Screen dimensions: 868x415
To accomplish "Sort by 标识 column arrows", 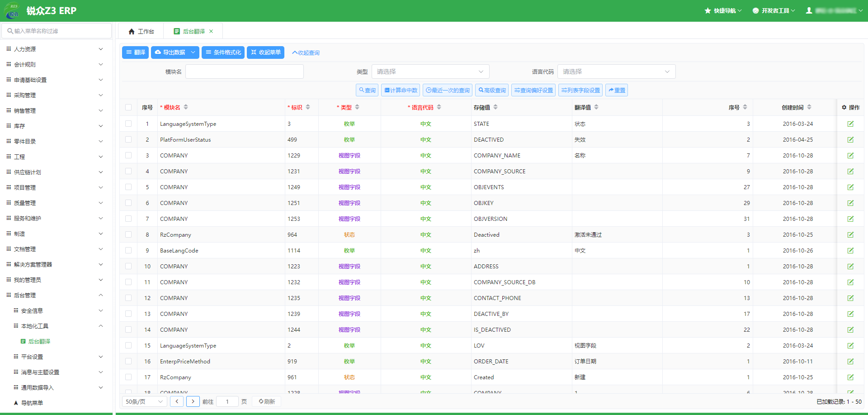I will (x=308, y=107).
